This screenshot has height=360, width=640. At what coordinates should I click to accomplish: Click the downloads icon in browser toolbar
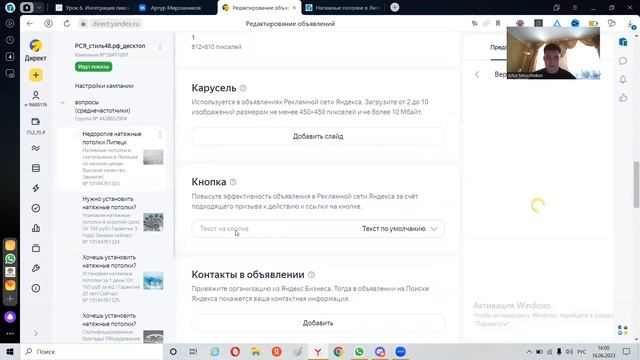pyautogui.click(x=631, y=24)
